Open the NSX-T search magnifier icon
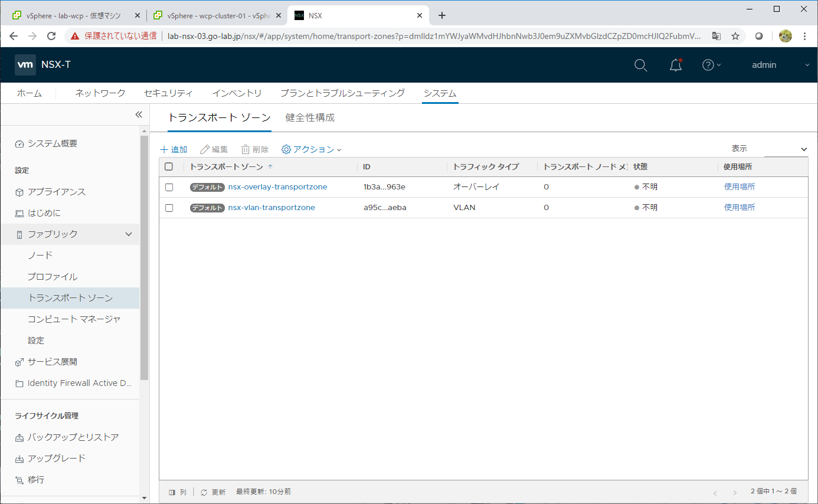The image size is (818, 504). pos(640,65)
